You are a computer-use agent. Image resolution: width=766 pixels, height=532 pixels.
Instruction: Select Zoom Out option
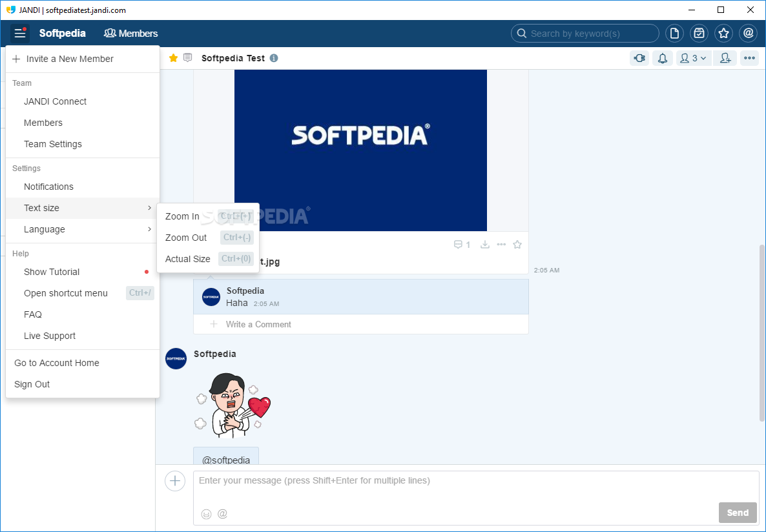[208, 238]
